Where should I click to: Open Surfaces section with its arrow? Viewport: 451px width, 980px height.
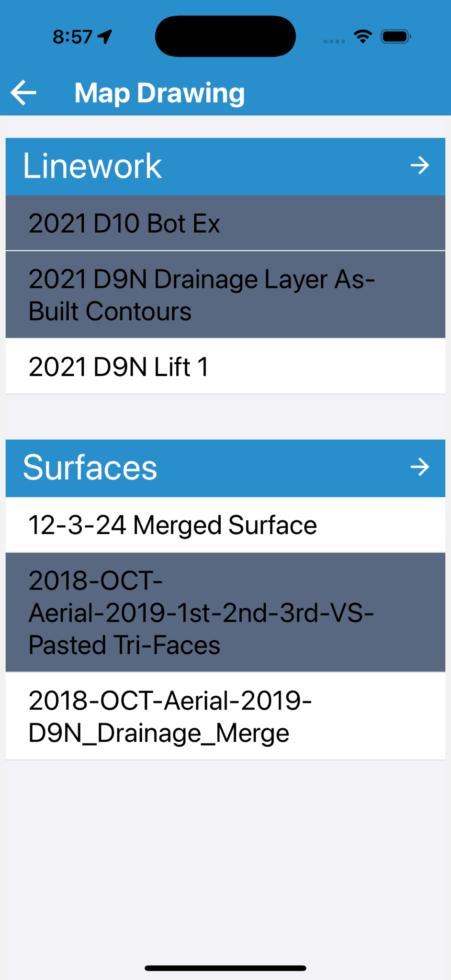[419, 467]
